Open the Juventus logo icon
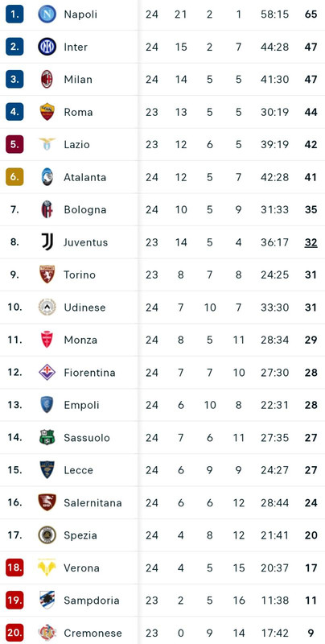Viewport: 325px width, 644px height. [47, 242]
